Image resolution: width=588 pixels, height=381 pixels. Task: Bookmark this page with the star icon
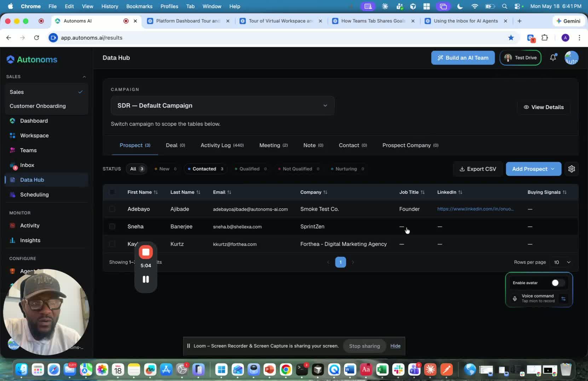(511, 37)
